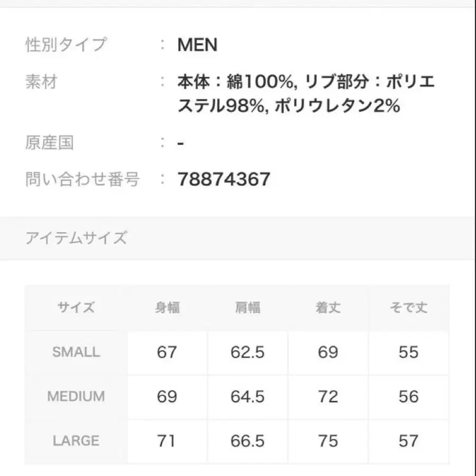The width and height of the screenshot is (476, 476).
Task: Click the LARGE sleeve length cell 57
Action: (x=408, y=441)
